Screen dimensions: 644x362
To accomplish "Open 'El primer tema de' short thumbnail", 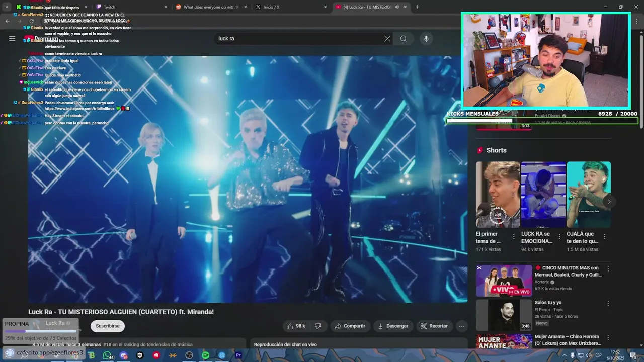I will pyautogui.click(x=498, y=195).
